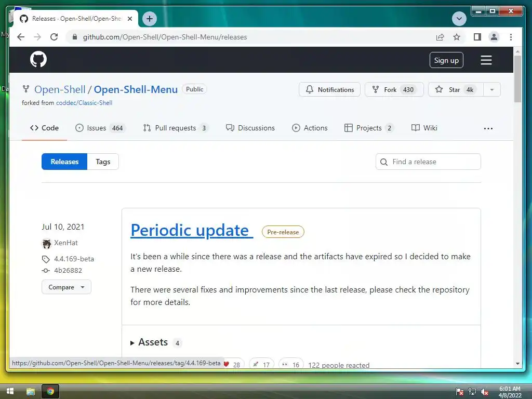The width and height of the screenshot is (532, 399).
Task: Click the tray flag notification icon
Action: click(x=460, y=392)
